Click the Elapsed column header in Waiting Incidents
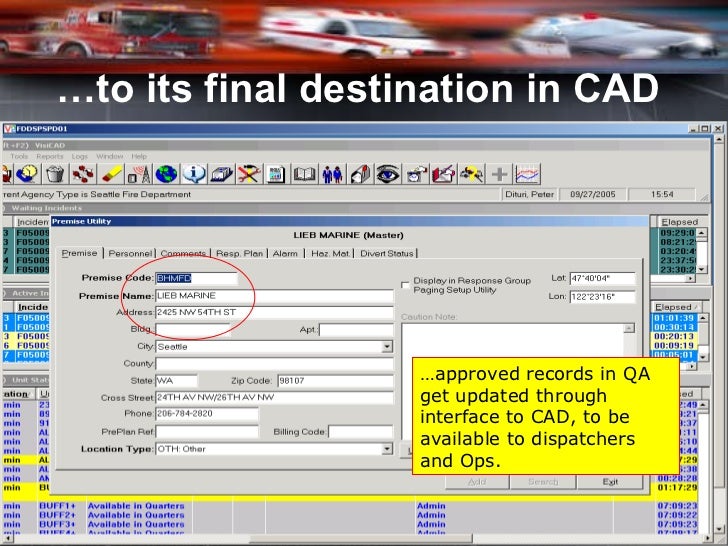 (679, 222)
